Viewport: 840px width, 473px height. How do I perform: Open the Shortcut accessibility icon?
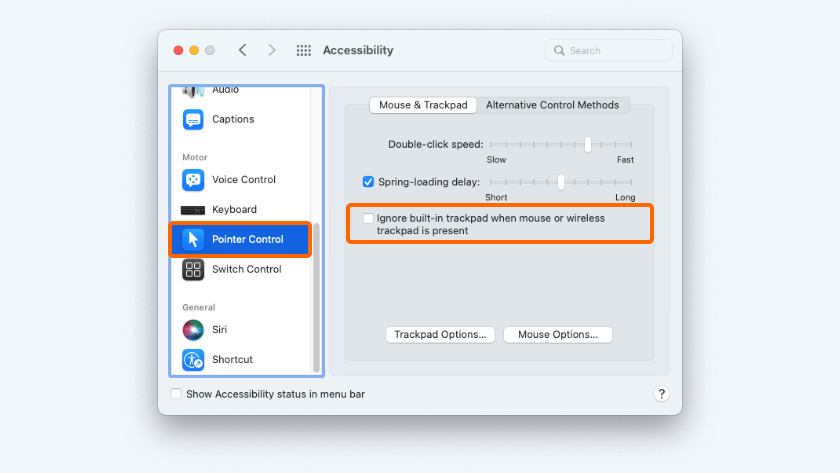pyautogui.click(x=193, y=360)
